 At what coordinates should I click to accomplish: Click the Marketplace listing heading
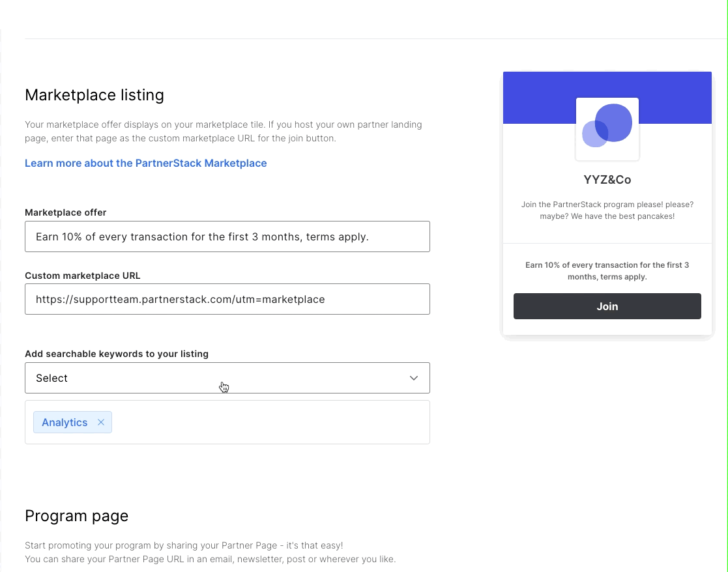pyautogui.click(x=95, y=95)
